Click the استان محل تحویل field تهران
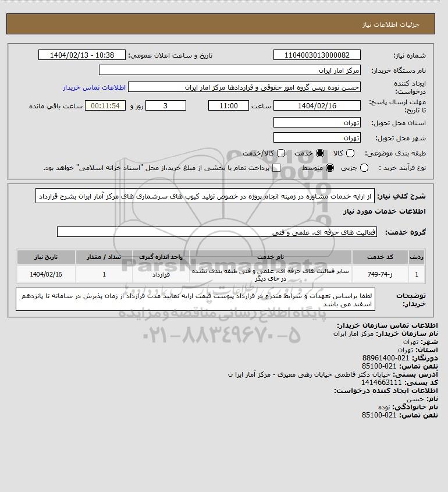The image size is (448, 492). 317,122
